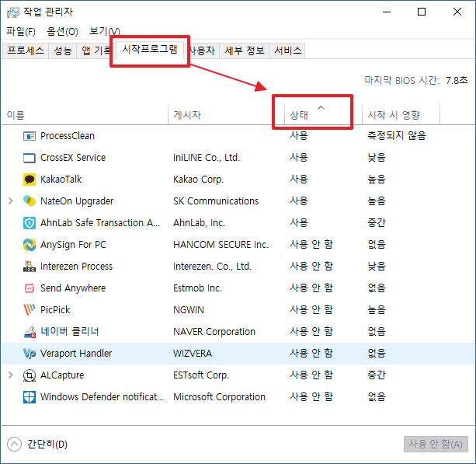The width and height of the screenshot is (476, 464).
Task: Click publisher NGWIN
Action: (x=189, y=310)
